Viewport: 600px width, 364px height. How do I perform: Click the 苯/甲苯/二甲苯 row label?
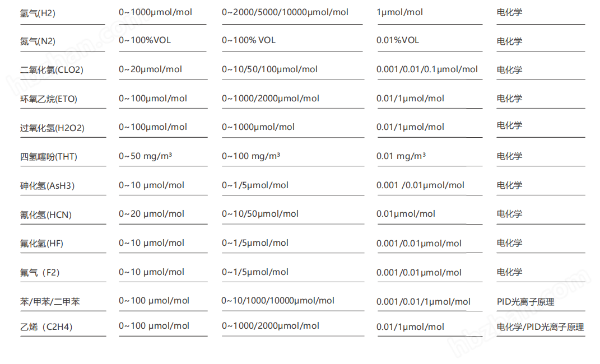pos(50,302)
